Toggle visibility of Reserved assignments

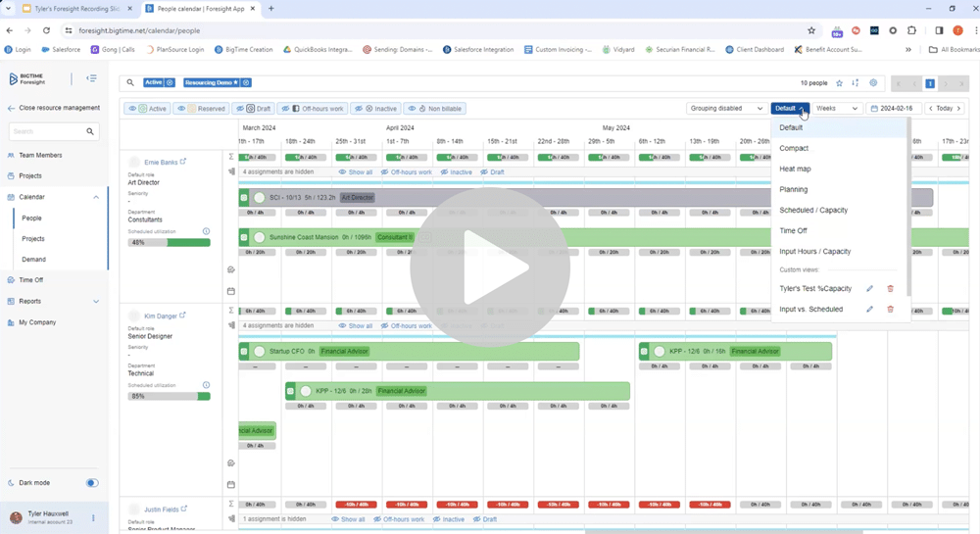point(201,109)
